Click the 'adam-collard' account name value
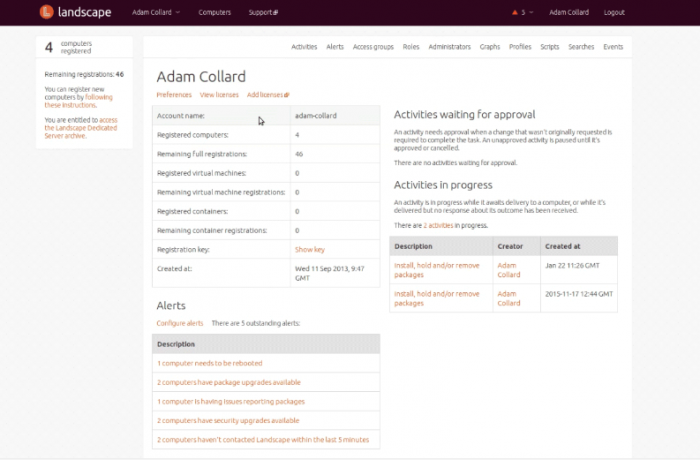700x460 pixels. (x=316, y=116)
